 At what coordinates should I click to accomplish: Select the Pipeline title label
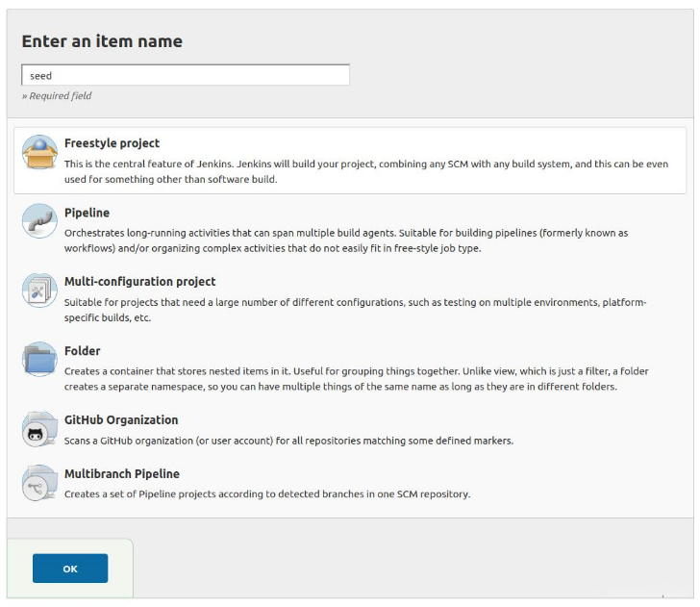(87, 213)
